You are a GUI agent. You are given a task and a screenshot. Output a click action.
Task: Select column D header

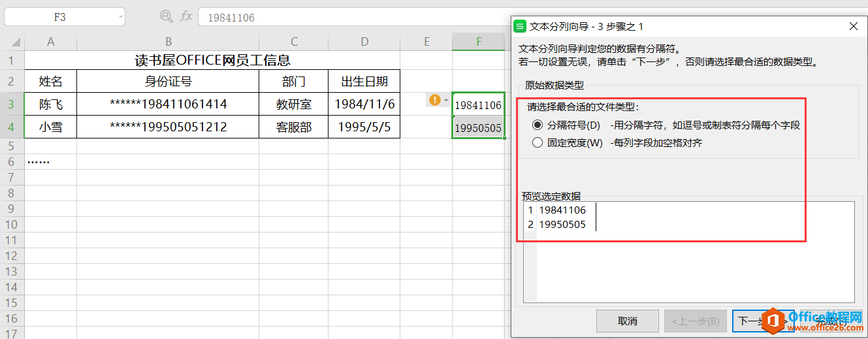pyautogui.click(x=364, y=42)
